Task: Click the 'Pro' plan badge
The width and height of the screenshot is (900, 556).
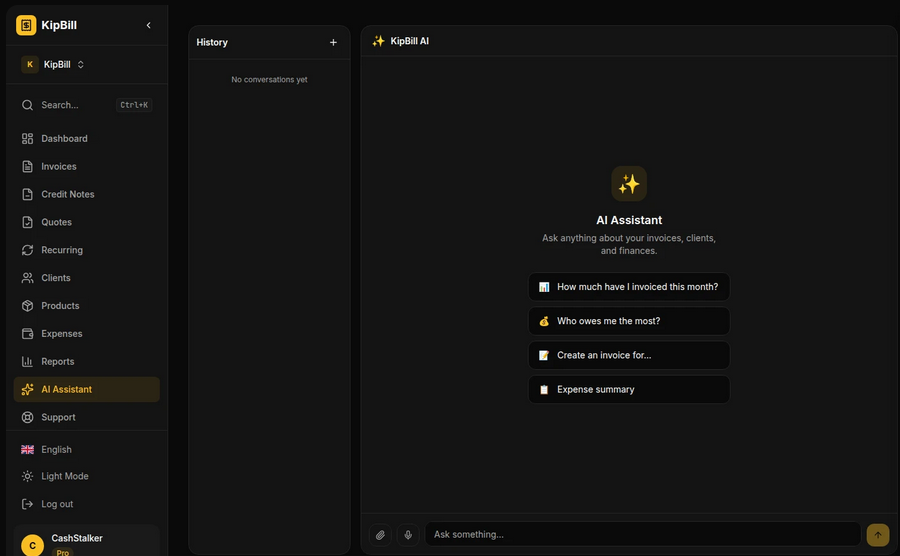Action: pos(63,553)
